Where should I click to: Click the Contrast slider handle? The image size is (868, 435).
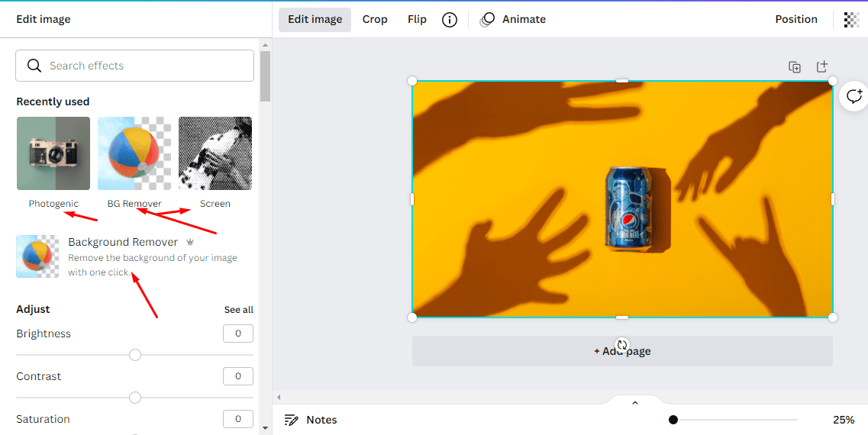coord(135,398)
